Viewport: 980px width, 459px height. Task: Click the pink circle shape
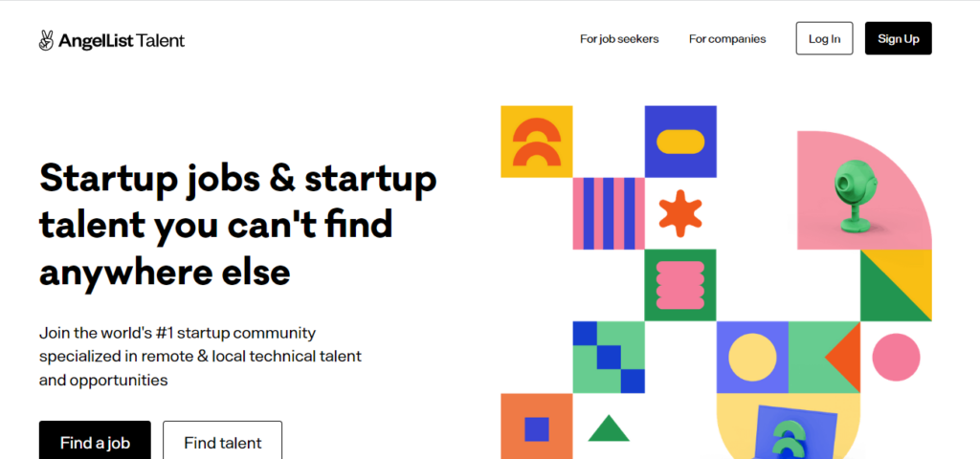[x=896, y=358]
